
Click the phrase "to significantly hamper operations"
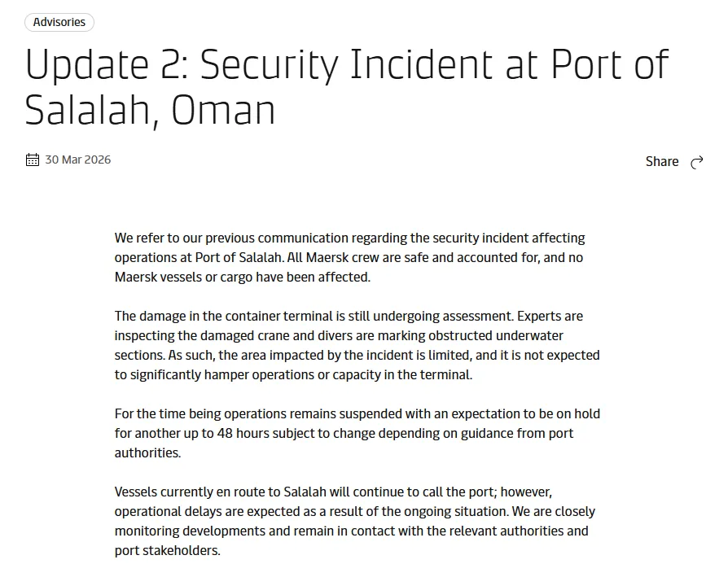[220, 374]
